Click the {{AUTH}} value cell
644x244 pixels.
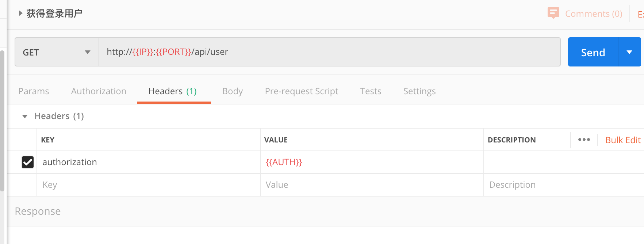(372, 162)
